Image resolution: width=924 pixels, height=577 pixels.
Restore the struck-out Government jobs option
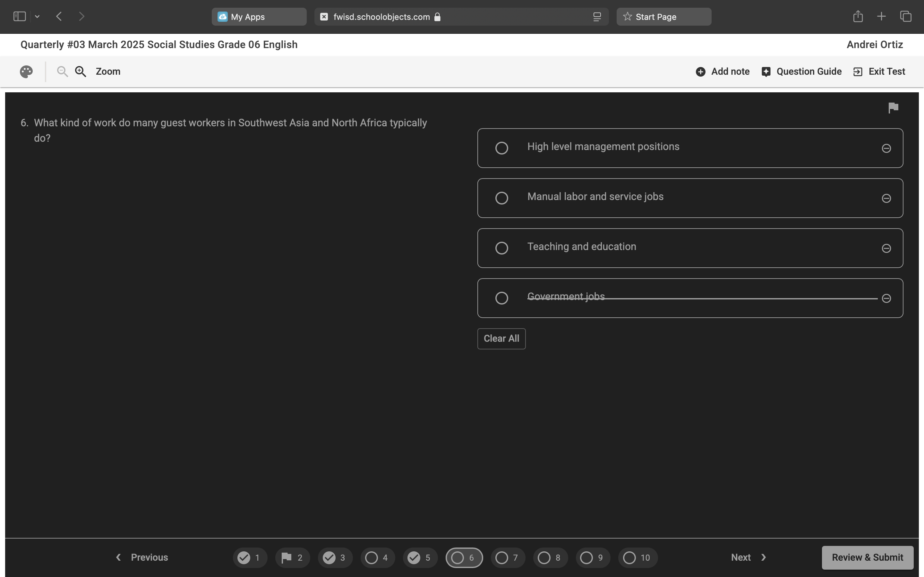click(886, 298)
